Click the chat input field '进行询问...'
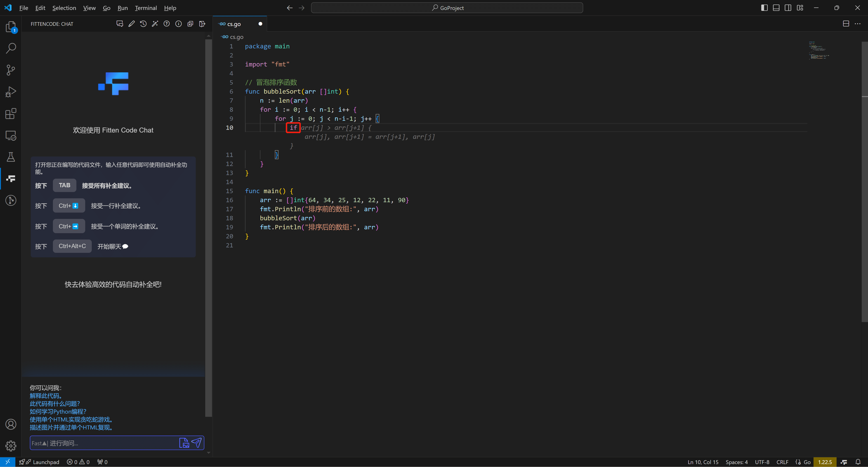 pos(111,443)
